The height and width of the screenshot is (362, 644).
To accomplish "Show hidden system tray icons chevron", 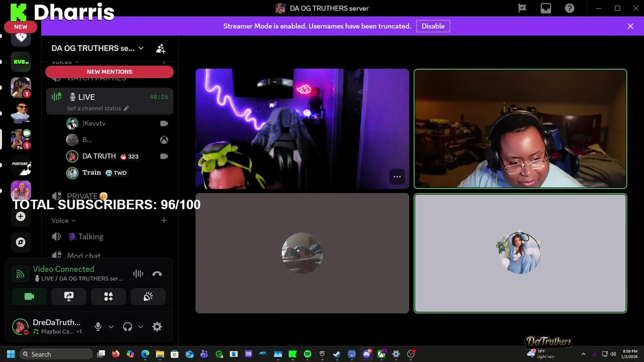I will point(583,354).
